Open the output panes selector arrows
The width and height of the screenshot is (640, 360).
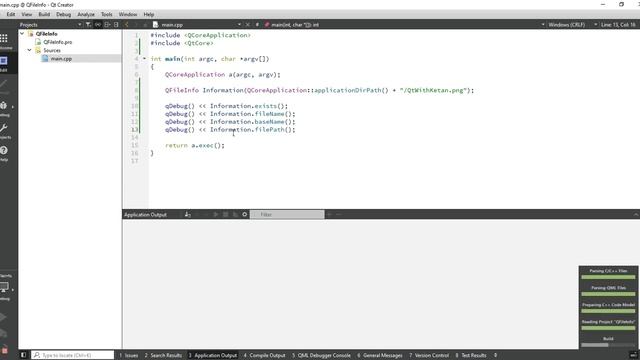coord(496,355)
